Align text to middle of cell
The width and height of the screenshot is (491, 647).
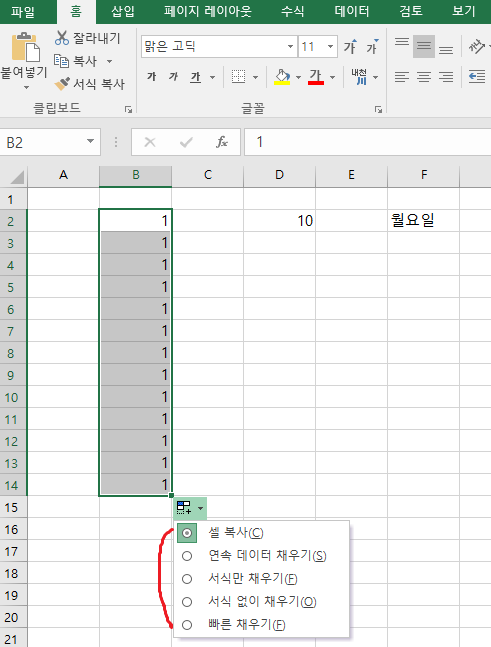click(x=424, y=46)
